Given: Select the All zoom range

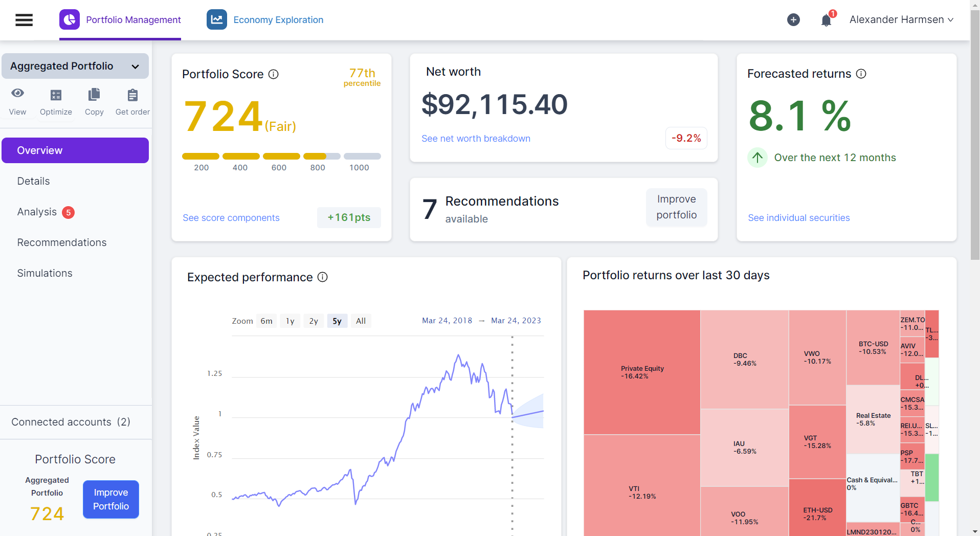Looking at the screenshot, I should [x=361, y=321].
